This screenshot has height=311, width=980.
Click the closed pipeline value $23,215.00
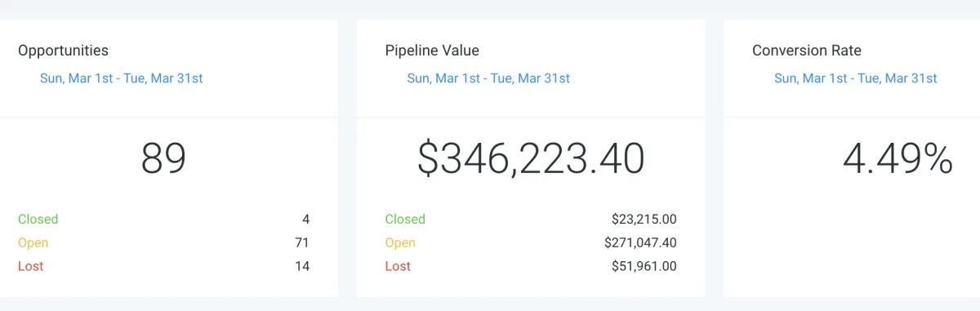644,219
